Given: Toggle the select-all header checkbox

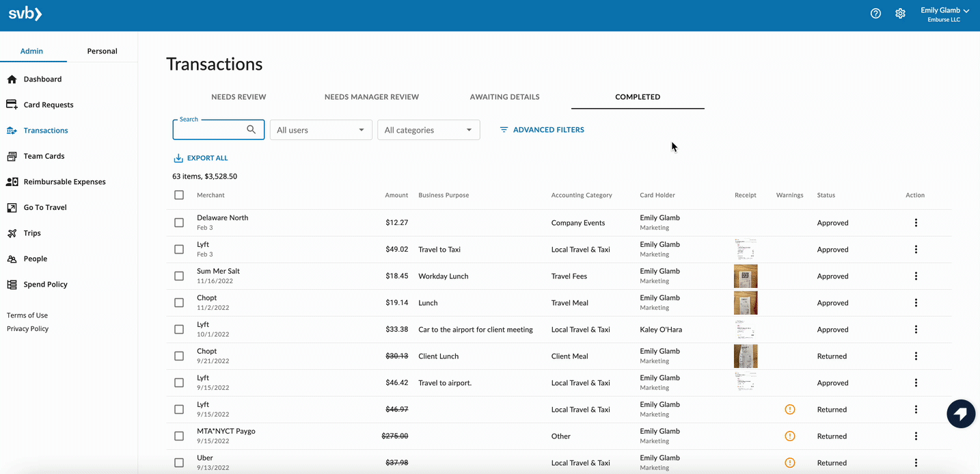Looking at the screenshot, I should 179,195.
